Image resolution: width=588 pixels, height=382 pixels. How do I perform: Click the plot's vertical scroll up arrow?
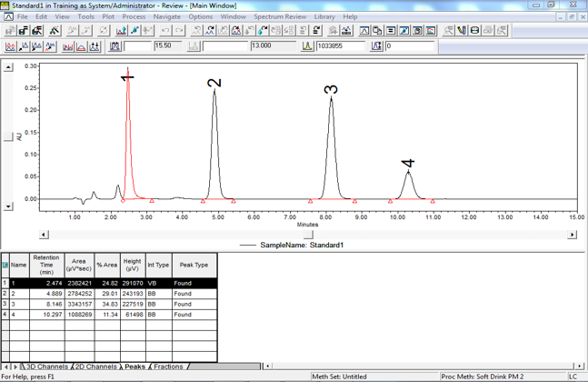8,67
